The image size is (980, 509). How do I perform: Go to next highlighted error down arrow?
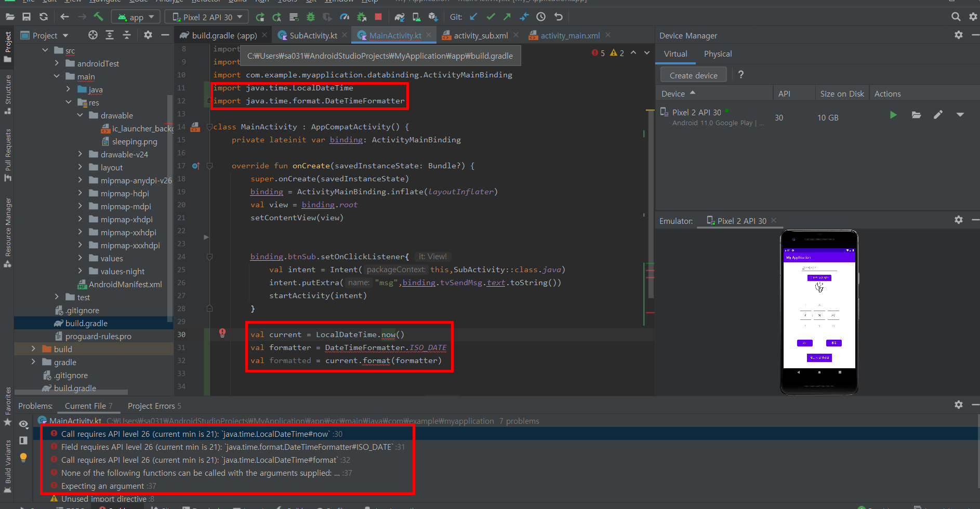pos(647,53)
